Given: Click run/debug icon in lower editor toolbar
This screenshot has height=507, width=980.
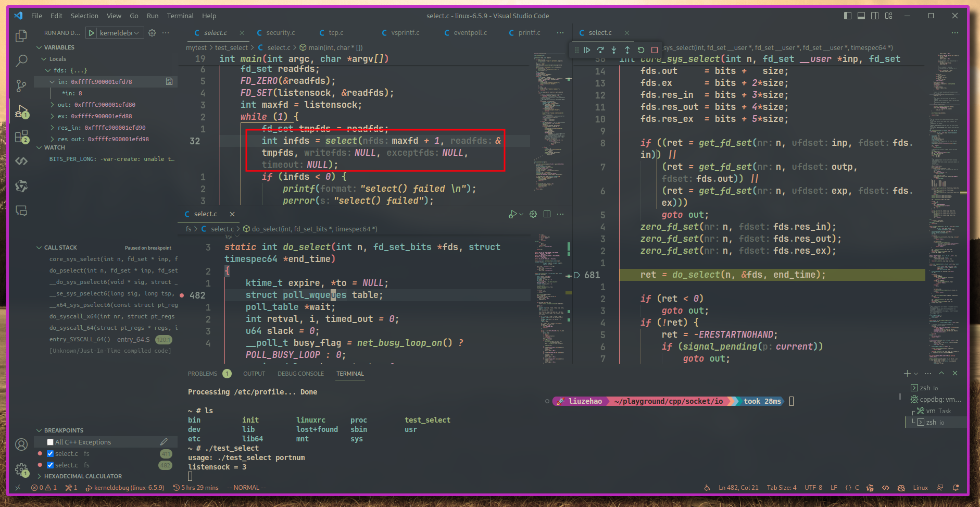Looking at the screenshot, I should pos(513,214).
